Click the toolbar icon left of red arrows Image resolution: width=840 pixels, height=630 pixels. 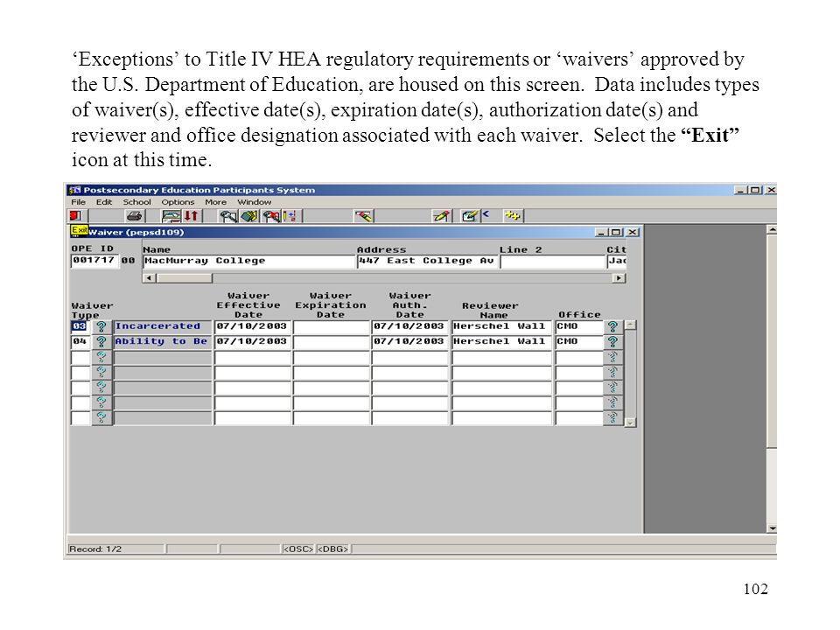click(171, 216)
